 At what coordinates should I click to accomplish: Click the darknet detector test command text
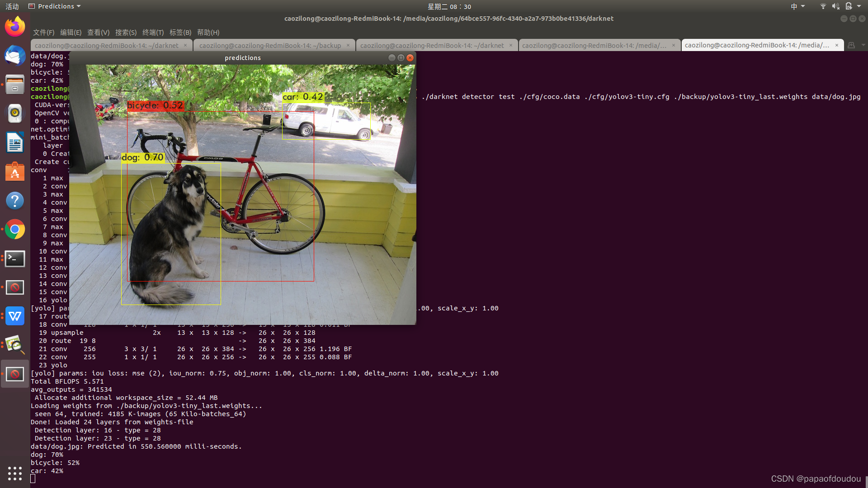coord(641,97)
